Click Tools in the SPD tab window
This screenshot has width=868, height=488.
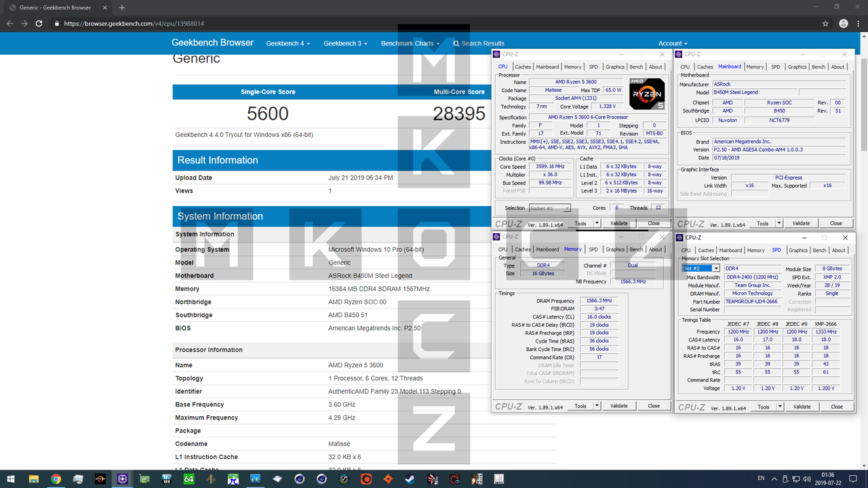[764, 407]
